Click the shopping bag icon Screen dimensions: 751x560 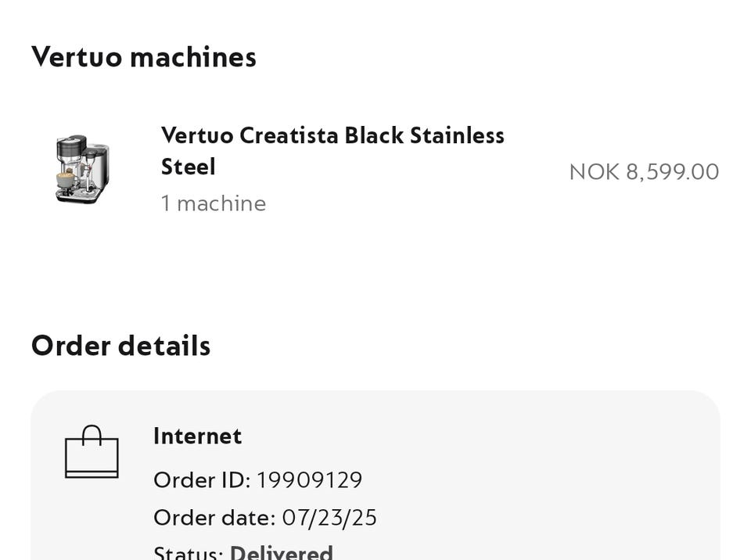coord(92,452)
